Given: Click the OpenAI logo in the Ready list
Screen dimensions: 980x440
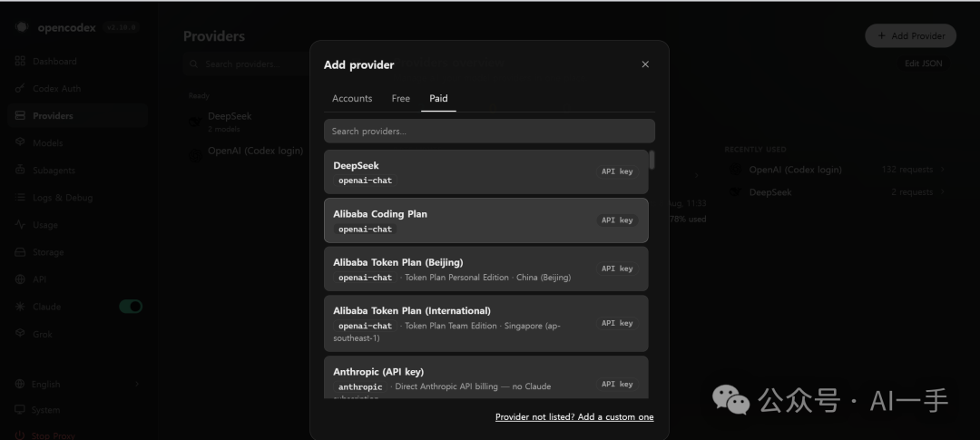Looking at the screenshot, I should 195,155.
